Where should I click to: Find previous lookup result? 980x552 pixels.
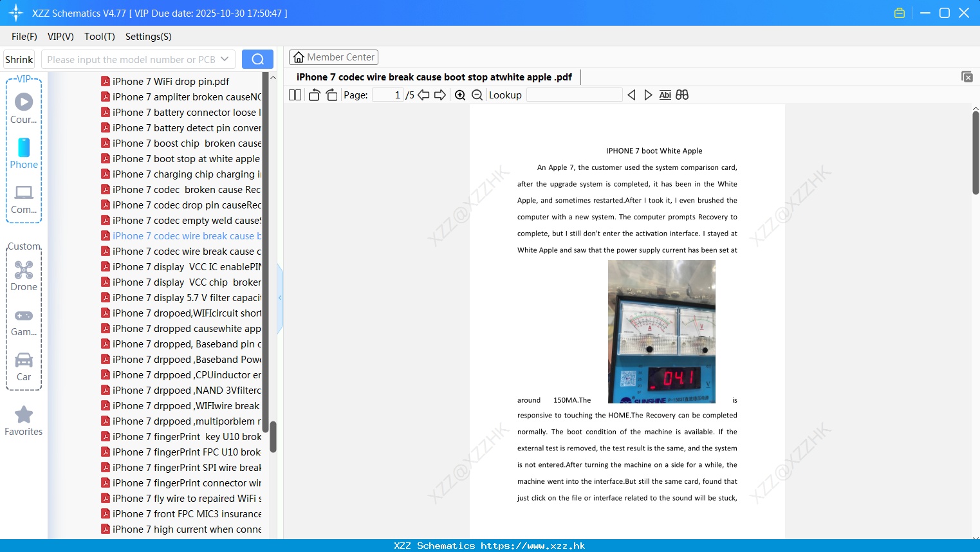(631, 95)
